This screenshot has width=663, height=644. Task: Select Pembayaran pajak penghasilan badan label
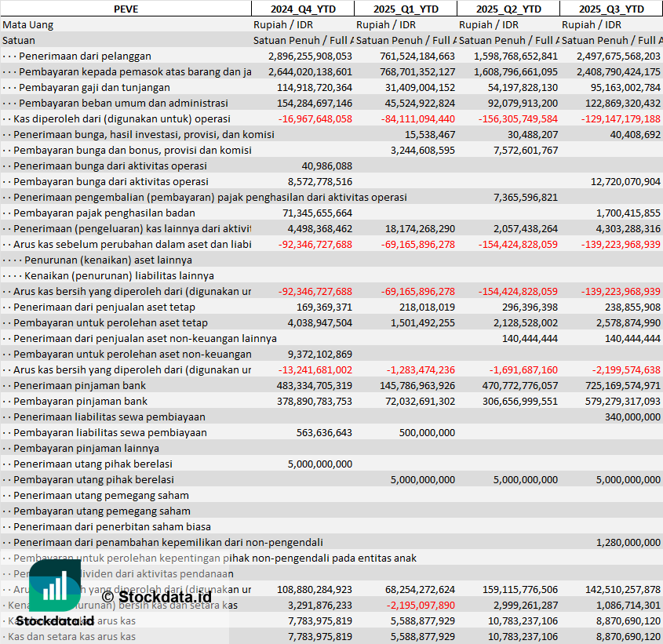[x=104, y=213]
